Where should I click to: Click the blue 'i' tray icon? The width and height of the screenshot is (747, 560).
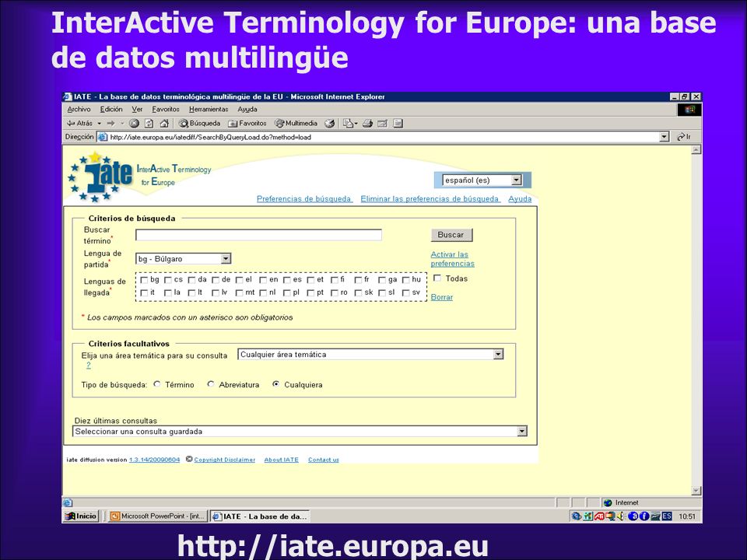pyautogui.click(x=644, y=516)
